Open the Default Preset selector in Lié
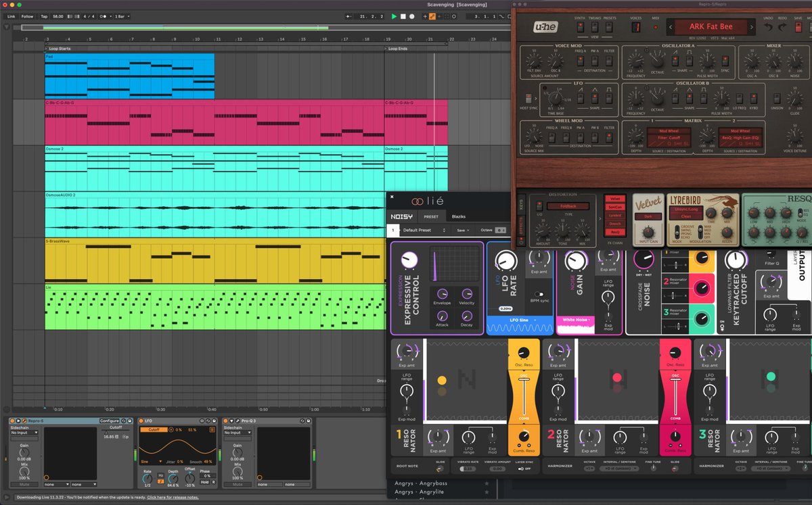Viewport: 812px width, 505px height. tap(423, 230)
